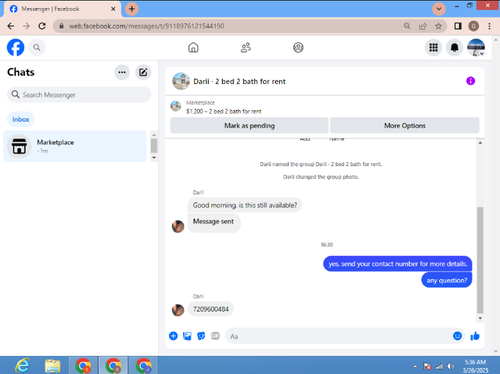
Task: Click the listing thumbnail beside Marketplace label
Action: [x=176, y=106]
